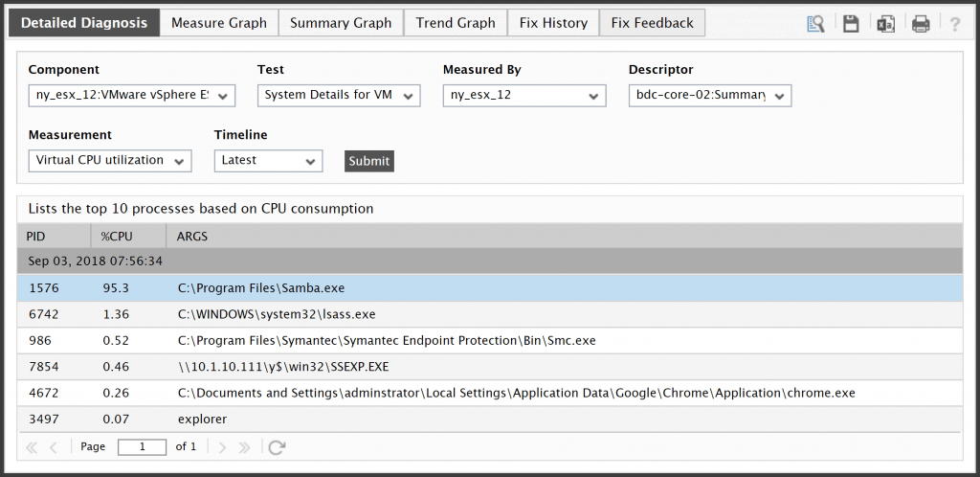The width and height of the screenshot is (980, 477).
Task: Click the Submit button
Action: pyautogui.click(x=369, y=161)
